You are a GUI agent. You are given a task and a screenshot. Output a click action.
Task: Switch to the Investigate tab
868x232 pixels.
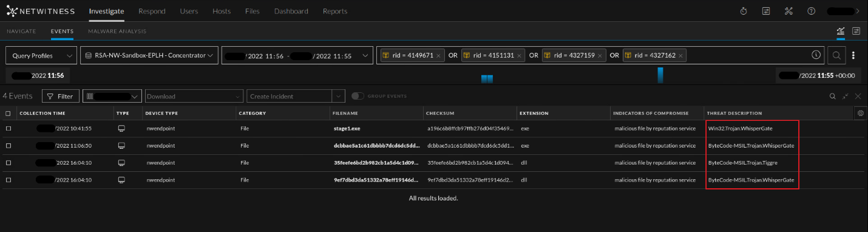(x=106, y=11)
